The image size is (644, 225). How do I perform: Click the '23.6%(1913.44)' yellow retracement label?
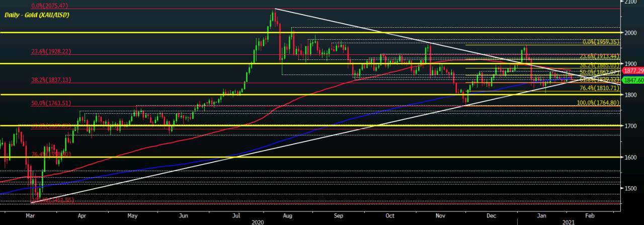[x=600, y=56]
